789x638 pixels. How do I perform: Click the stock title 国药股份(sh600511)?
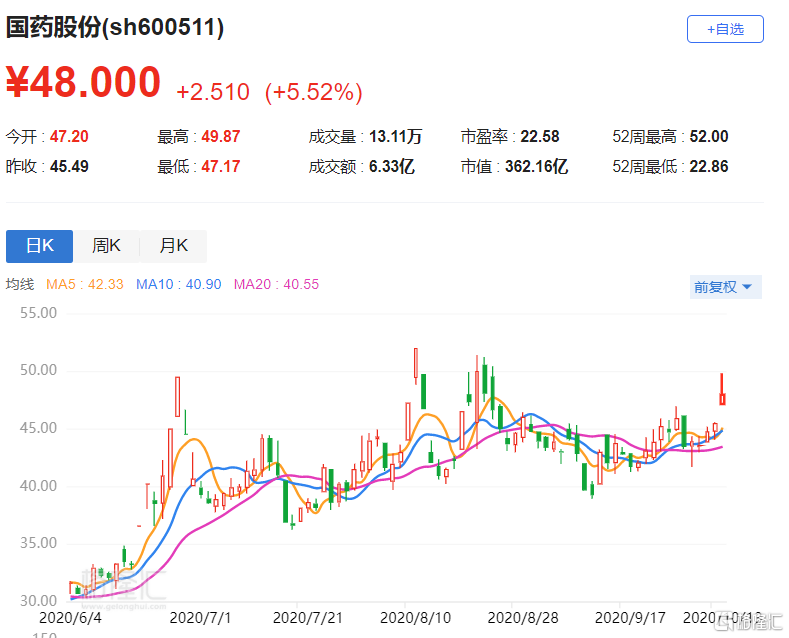click(115, 27)
